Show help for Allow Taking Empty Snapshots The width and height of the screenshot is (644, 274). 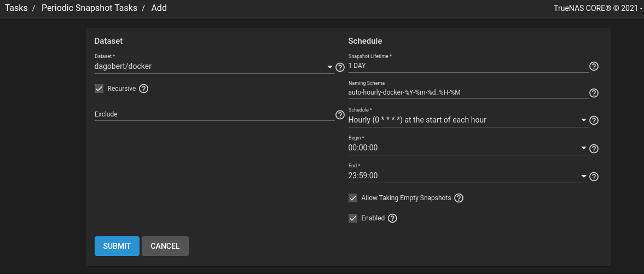click(x=459, y=198)
